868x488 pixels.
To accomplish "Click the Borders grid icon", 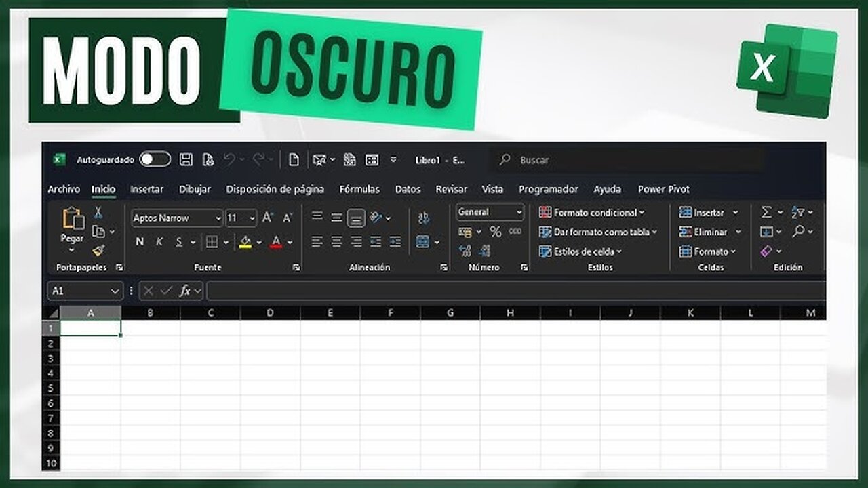I will (212, 242).
